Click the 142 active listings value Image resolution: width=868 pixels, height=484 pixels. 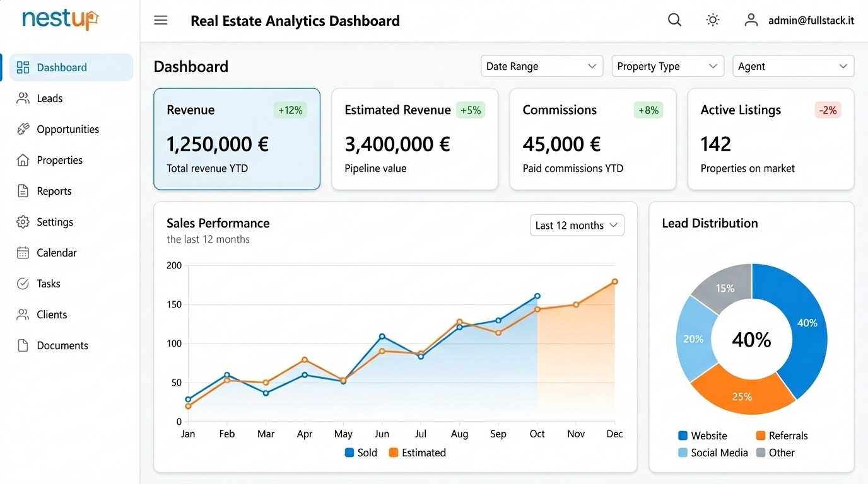point(716,144)
